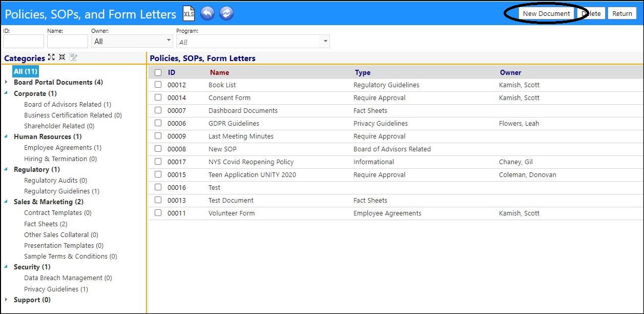
Task: Select Business Certification Related category
Action: (73, 115)
